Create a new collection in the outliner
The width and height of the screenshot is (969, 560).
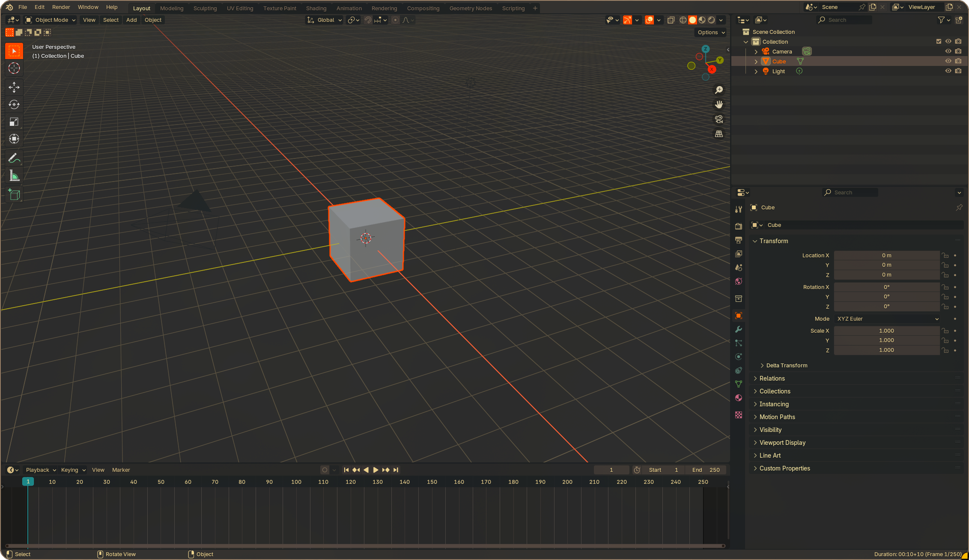point(959,20)
